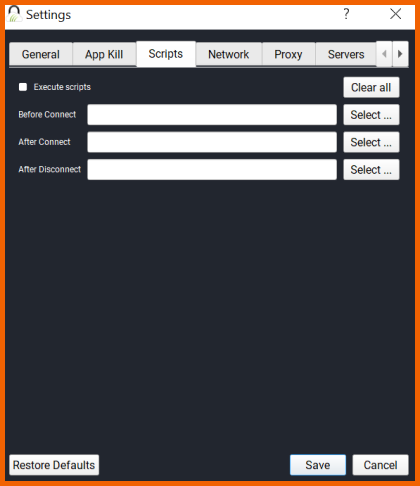This screenshot has width=420, height=486.
Task: Choose an After Disconnect script via Select
Action: (x=371, y=169)
